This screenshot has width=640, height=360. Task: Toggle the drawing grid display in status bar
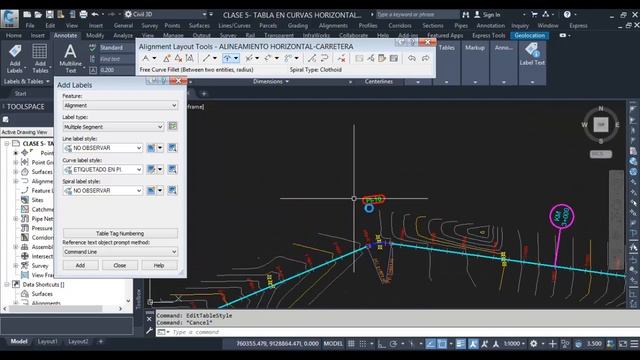click(351, 344)
